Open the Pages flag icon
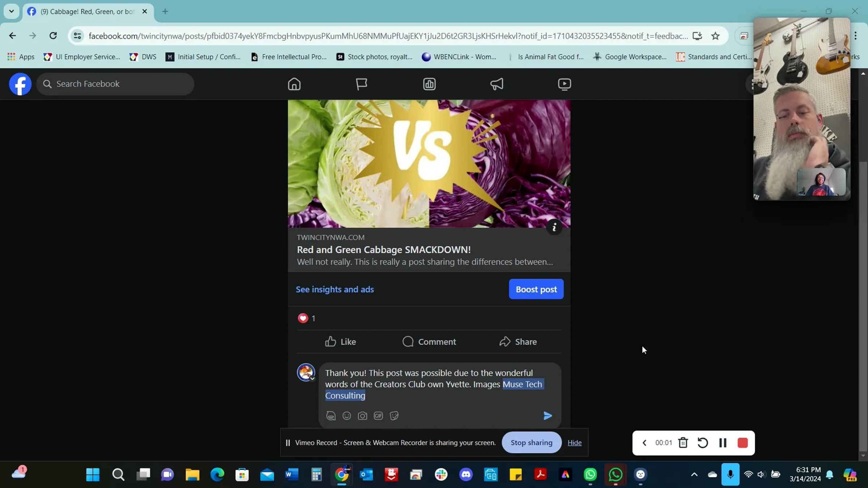The image size is (868, 488). click(361, 84)
